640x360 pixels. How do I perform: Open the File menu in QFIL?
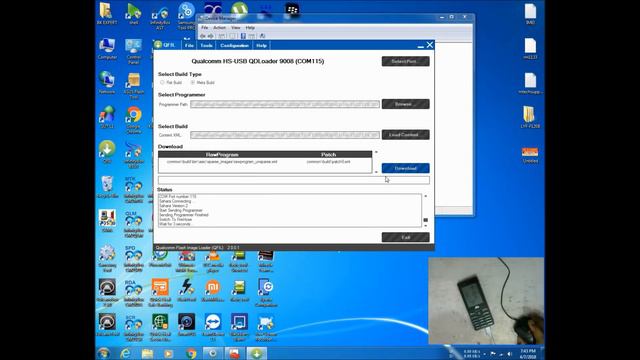(189, 45)
